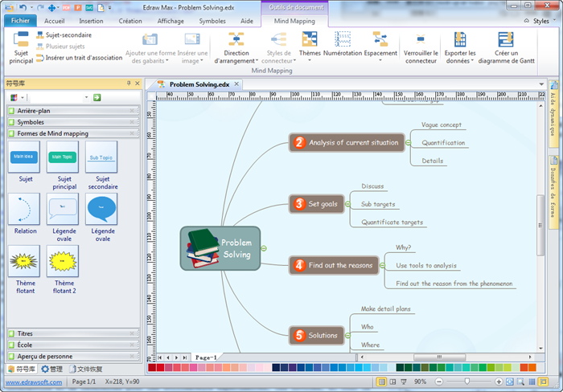Select the Légende ovale speech bubble shape
Image resolution: width=563 pixels, height=392 pixels.
point(101,209)
